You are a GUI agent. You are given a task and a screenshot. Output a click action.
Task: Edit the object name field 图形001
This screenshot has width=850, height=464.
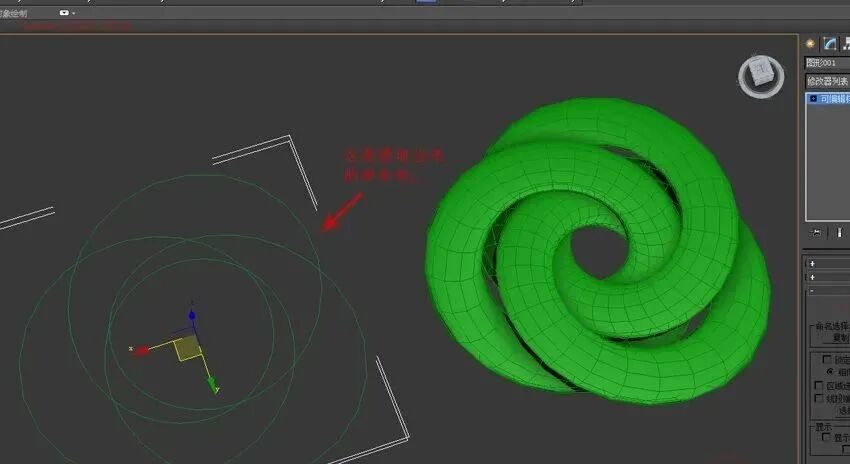click(827, 63)
